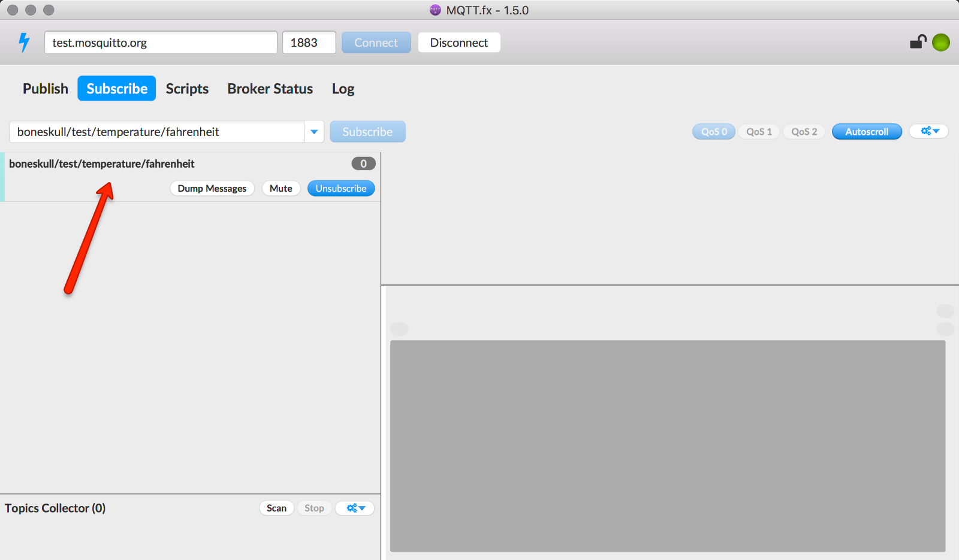Toggle Autoscroll off
This screenshot has width=959, height=560.
867,132
